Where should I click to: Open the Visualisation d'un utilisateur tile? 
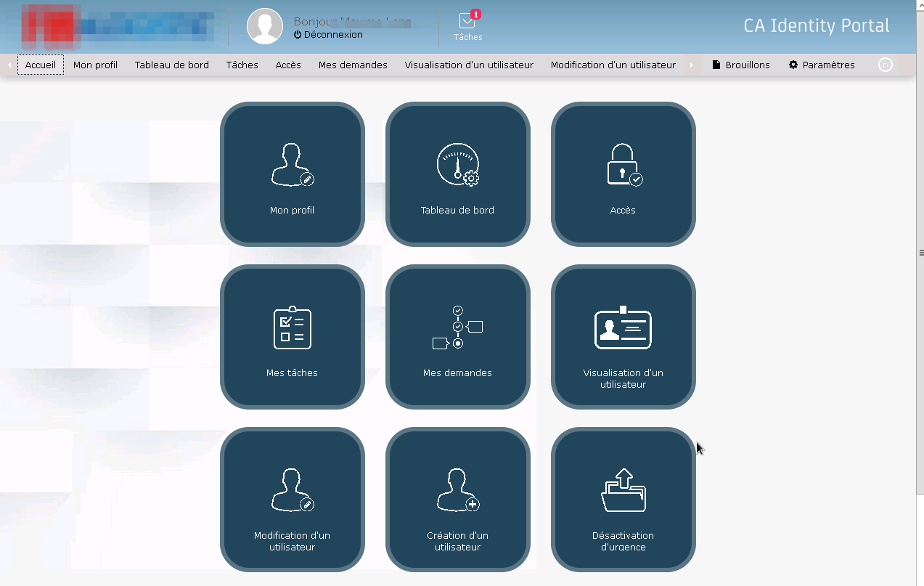tap(623, 337)
